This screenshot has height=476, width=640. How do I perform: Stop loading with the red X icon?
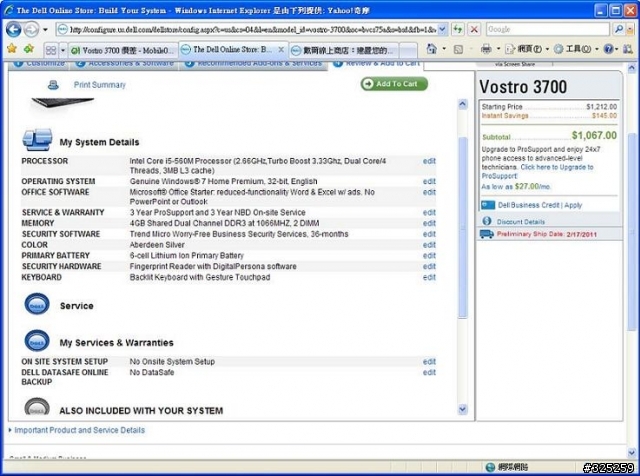(474, 29)
